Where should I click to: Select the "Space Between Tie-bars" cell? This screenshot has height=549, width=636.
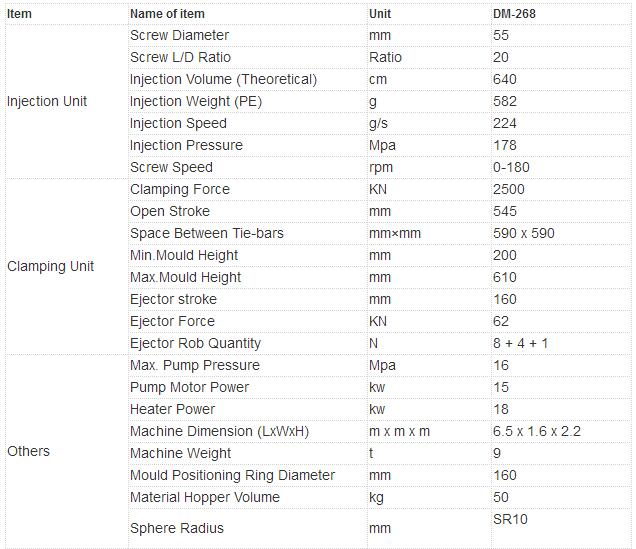click(207, 233)
